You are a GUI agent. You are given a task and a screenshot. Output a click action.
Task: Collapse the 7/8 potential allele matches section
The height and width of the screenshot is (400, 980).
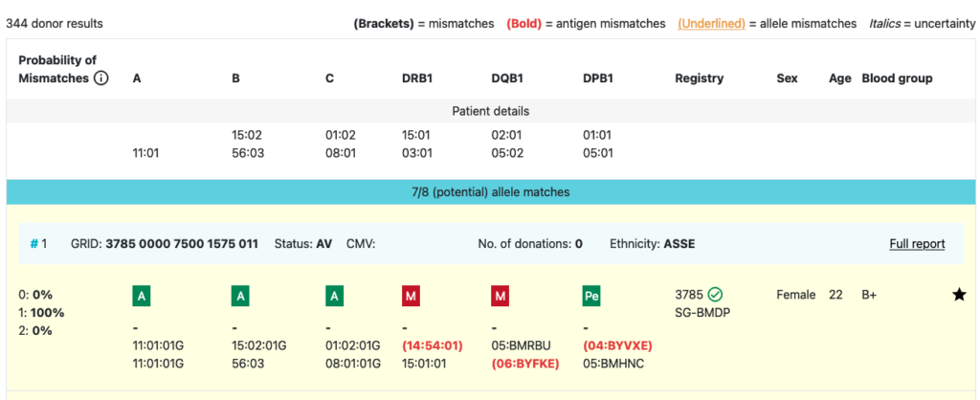tap(490, 192)
